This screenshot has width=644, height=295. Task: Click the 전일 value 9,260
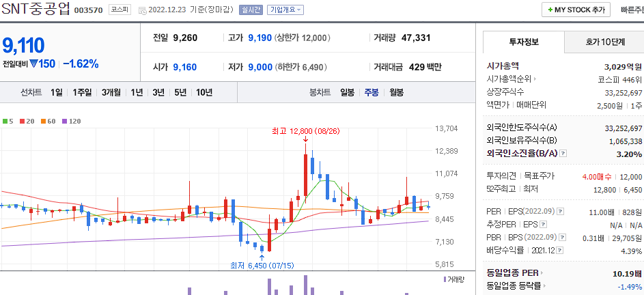click(x=185, y=38)
